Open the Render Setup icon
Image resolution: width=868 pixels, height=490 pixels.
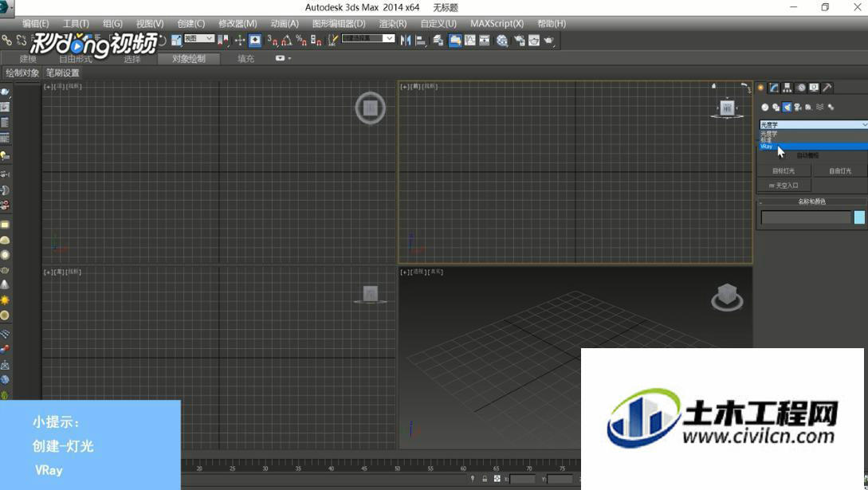tap(519, 41)
